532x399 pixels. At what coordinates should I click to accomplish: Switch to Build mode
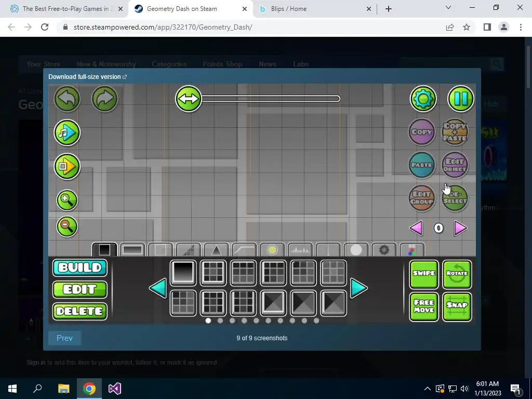click(x=80, y=268)
